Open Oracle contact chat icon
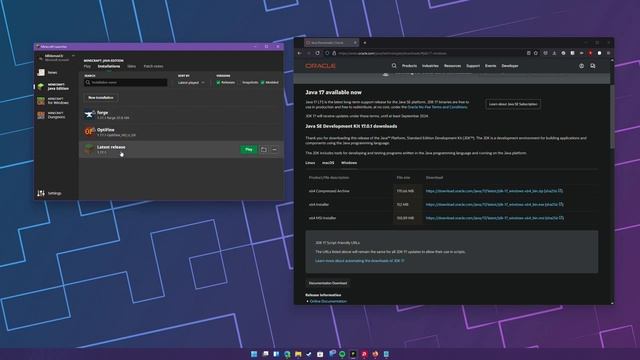Viewport: 640px width, 360px height. pos(593,66)
